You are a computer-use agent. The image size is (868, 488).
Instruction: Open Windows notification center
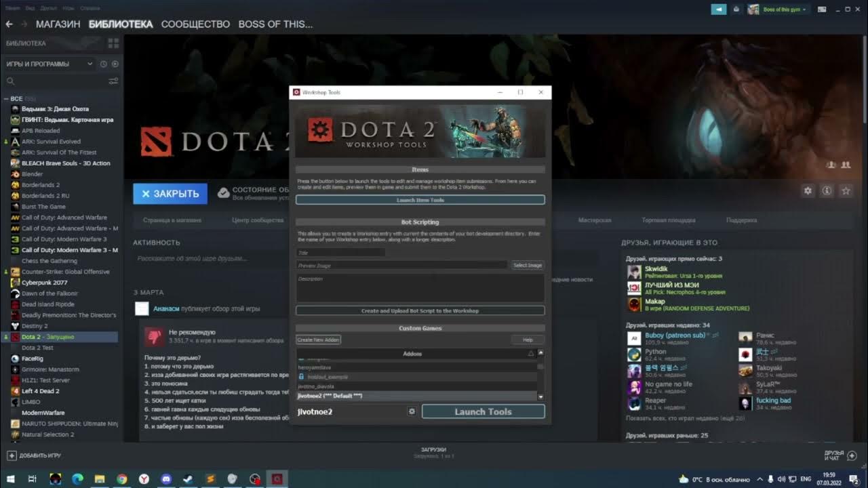click(x=854, y=479)
